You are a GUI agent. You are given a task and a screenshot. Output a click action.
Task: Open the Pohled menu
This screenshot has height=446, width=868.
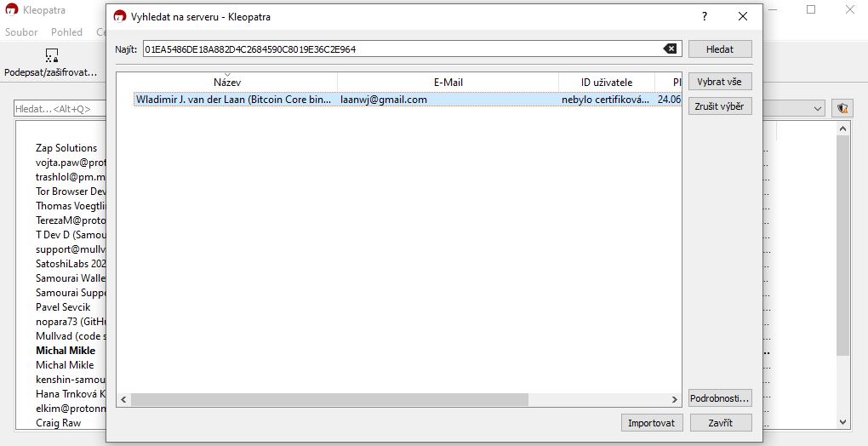66,32
